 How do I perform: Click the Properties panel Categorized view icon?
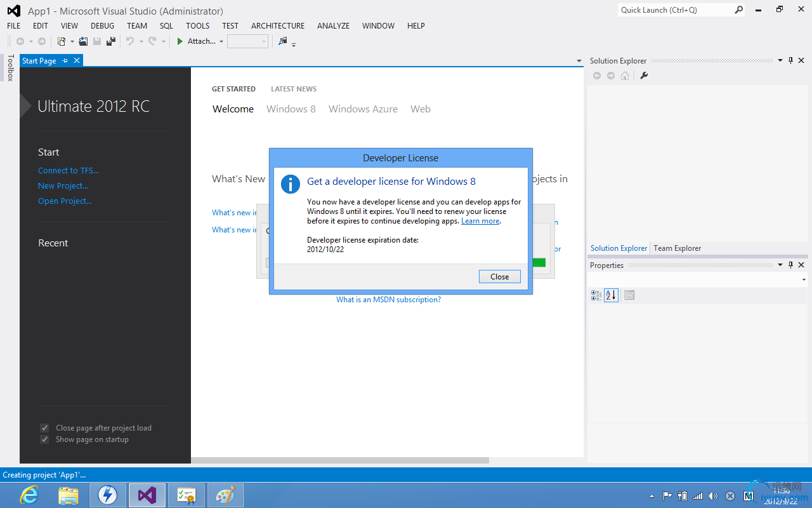click(x=596, y=295)
